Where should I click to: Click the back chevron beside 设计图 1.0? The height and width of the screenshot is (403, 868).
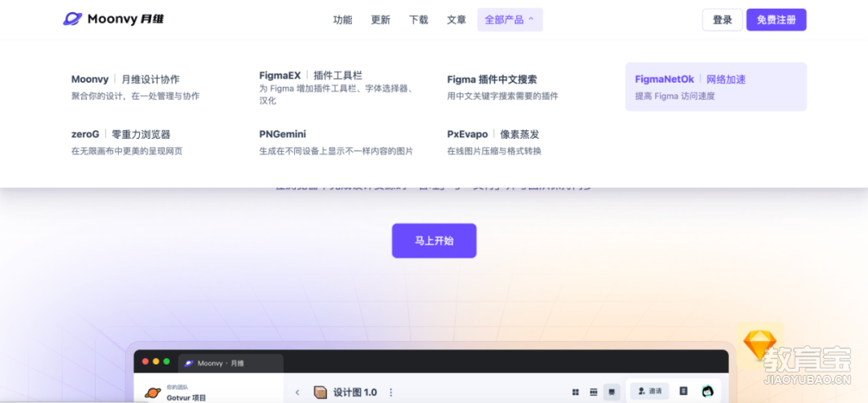(x=297, y=393)
